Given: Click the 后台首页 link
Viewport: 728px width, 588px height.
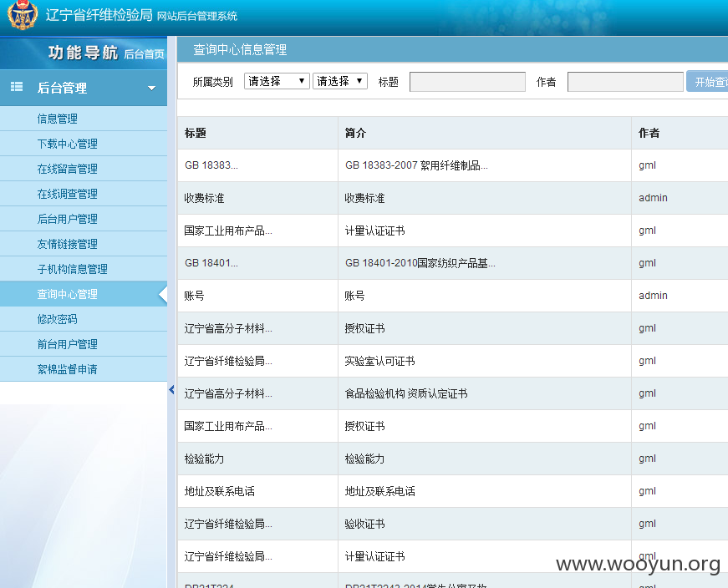Looking at the screenshot, I should (x=144, y=54).
